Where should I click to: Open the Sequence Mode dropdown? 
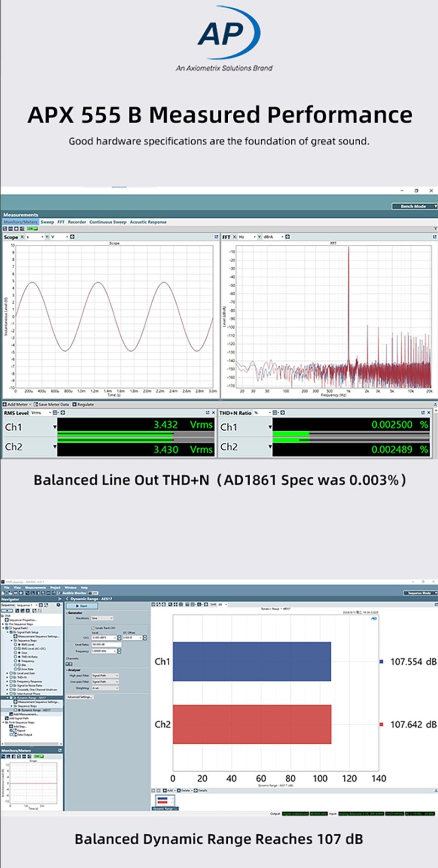[x=420, y=593]
